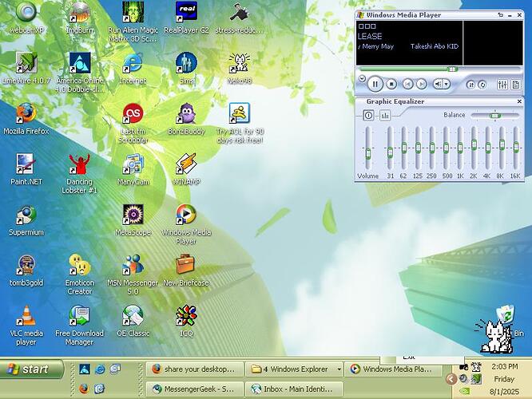Toggle repeat in Windows Media Player
Viewport: 532px width, 399px height.
click(482, 85)
